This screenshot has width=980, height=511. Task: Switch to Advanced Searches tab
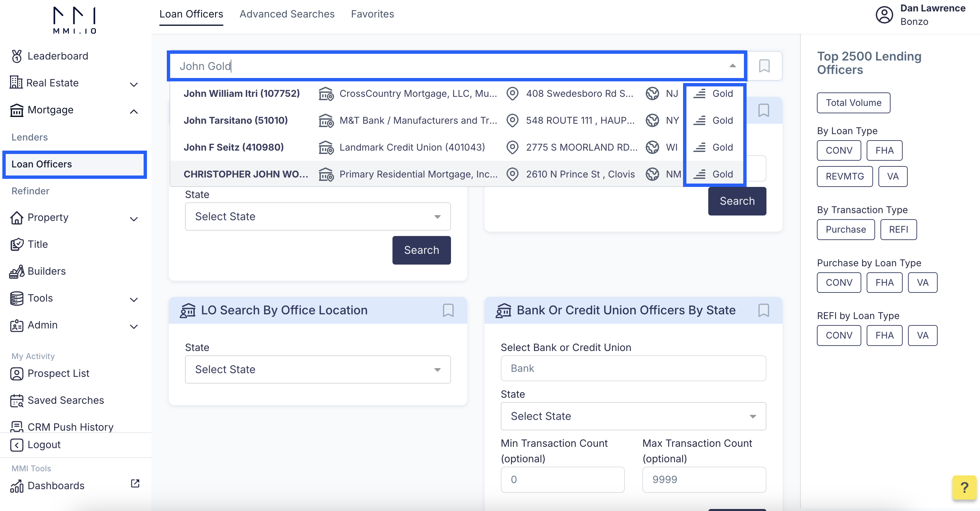pyautogui.click(x=287, y=14)
